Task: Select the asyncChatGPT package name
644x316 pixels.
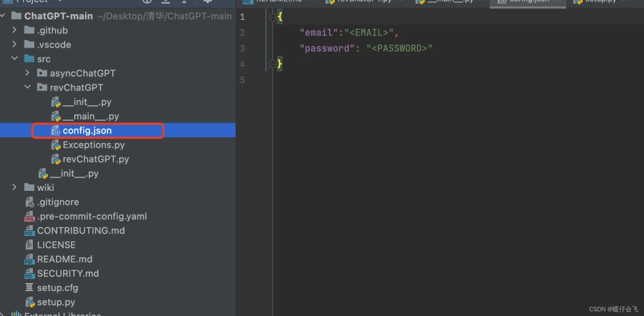Action: click(82, 74)
